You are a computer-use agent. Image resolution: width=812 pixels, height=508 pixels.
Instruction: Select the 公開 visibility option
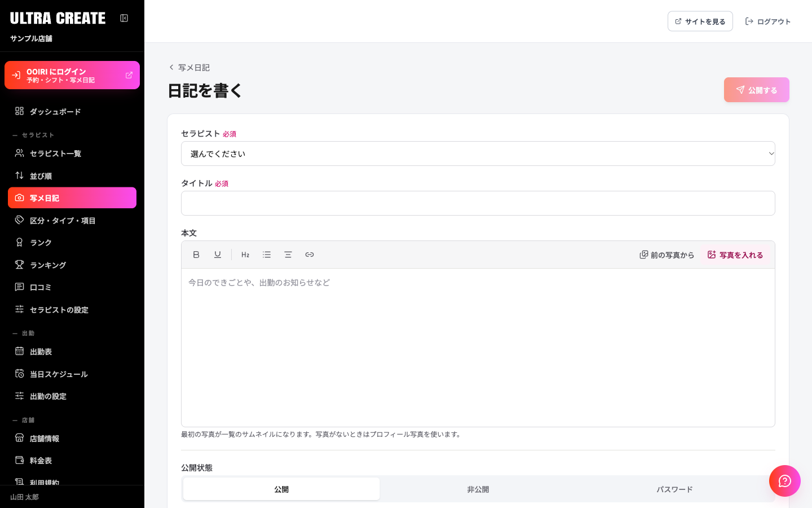(281, 489)
